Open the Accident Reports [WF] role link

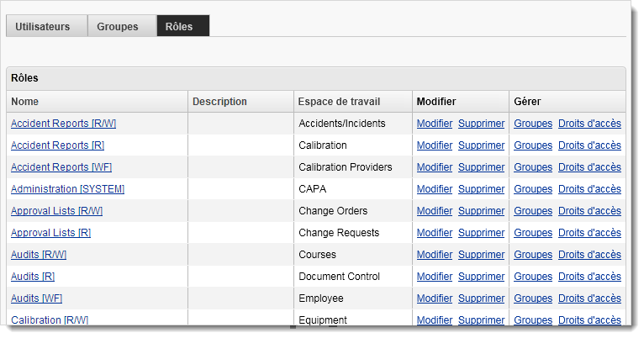pos(61,167)
